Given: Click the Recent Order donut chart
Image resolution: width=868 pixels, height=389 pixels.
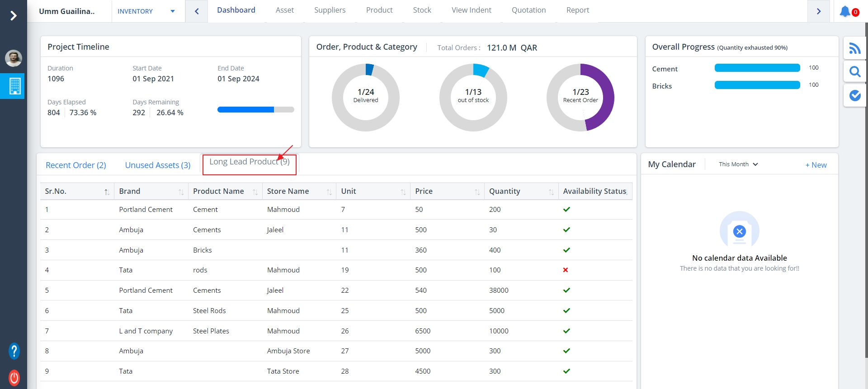Looking at the screenshot, I should pyautogui.click(x=580, y=98).
